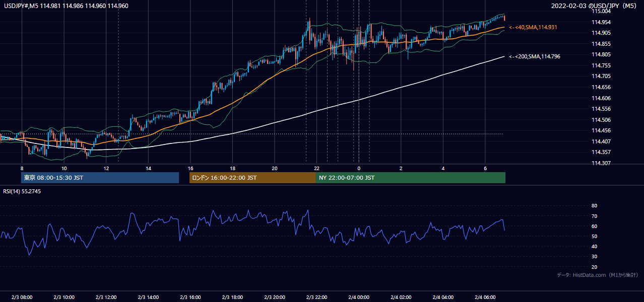Click hour label 16 under price chart

[x=190, y=168]
